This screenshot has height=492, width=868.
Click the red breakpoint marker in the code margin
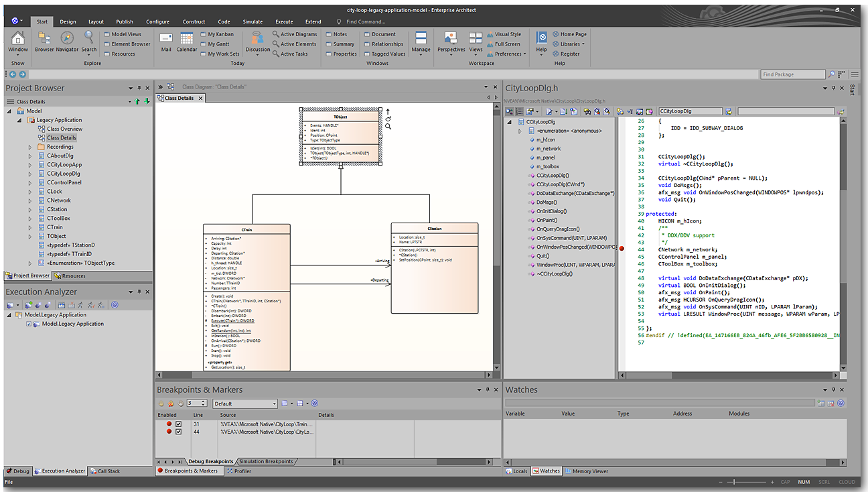pyautogui.click(x=622, y=249)
